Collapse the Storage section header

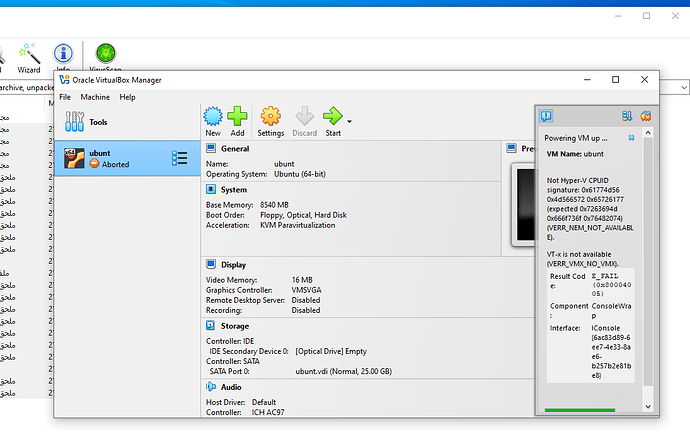pos(236,326)
